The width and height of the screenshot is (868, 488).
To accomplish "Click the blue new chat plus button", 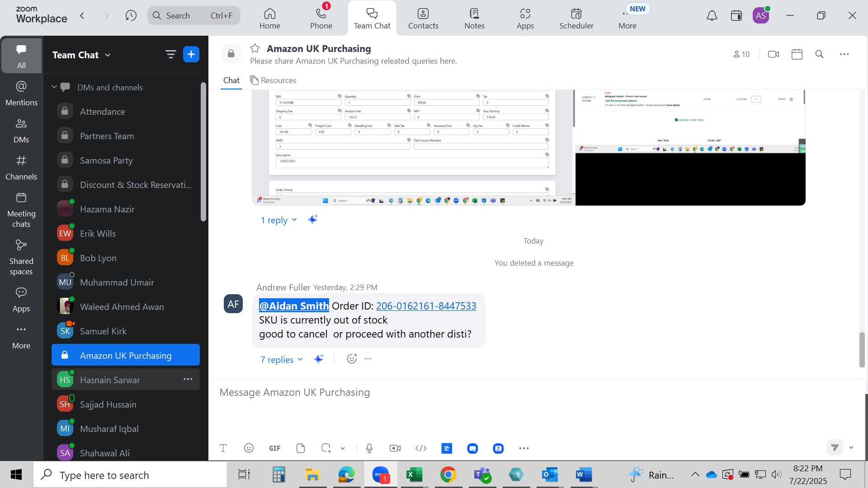I will (191, 55).
